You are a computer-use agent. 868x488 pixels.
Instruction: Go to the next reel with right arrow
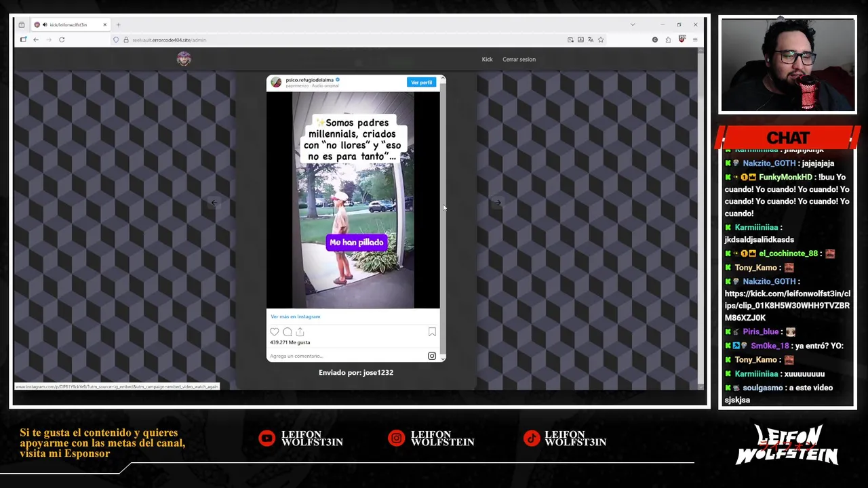[497, 202]
